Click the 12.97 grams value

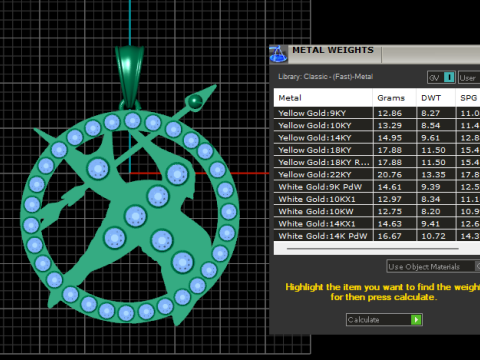(x=390, y=199)
